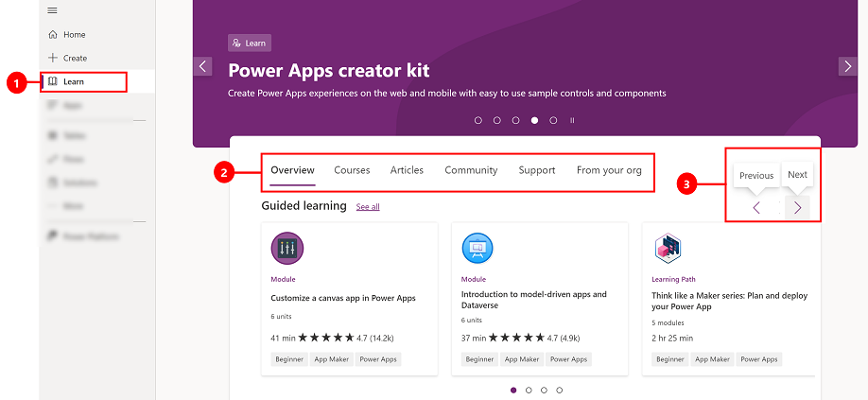Viewport: 868px width, 400px height.
Task: Switch to the Community tab
Action: 471,170
